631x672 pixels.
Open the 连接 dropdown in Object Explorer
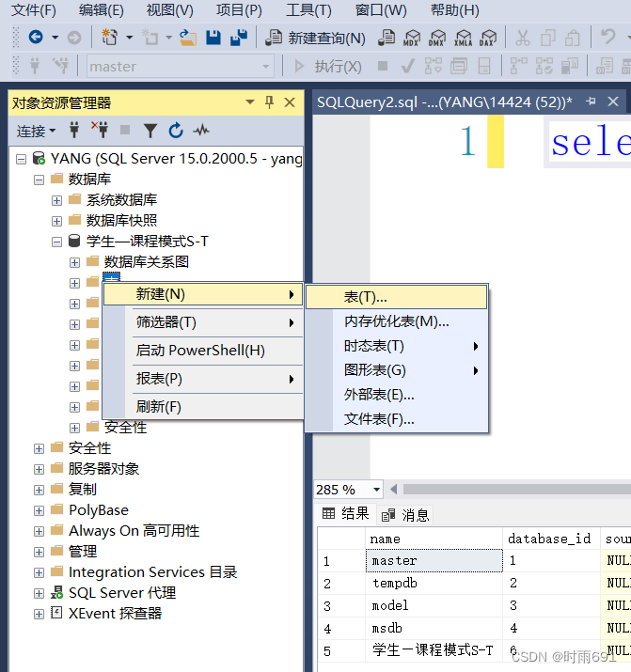click(36, 131)
